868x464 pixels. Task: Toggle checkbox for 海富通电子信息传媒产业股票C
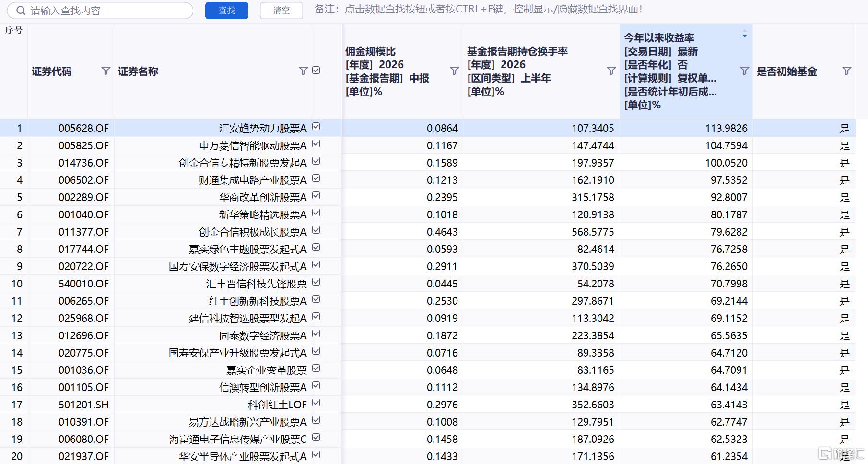(316, 438)
